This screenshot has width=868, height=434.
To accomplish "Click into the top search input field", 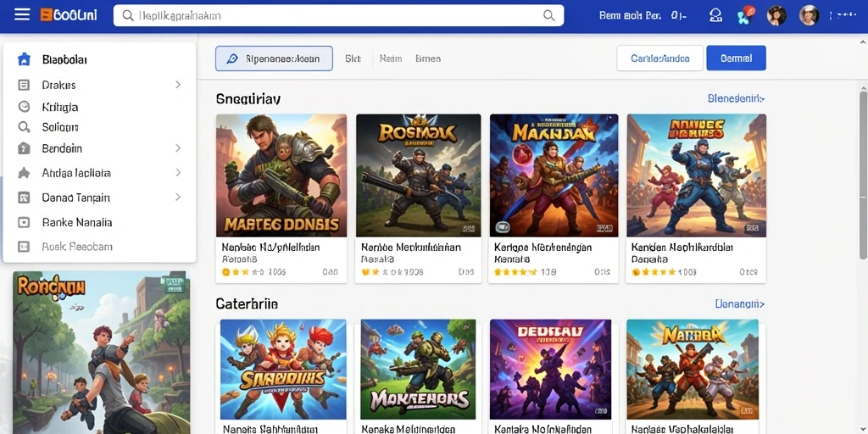I will 339,15.
